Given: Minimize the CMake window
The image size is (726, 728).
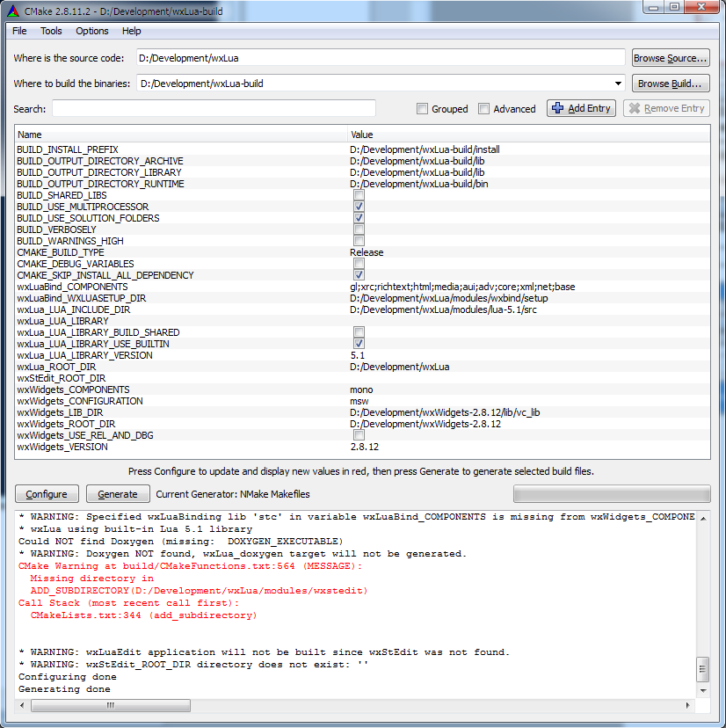Looking at the screenshot, I should pos(654,7).
